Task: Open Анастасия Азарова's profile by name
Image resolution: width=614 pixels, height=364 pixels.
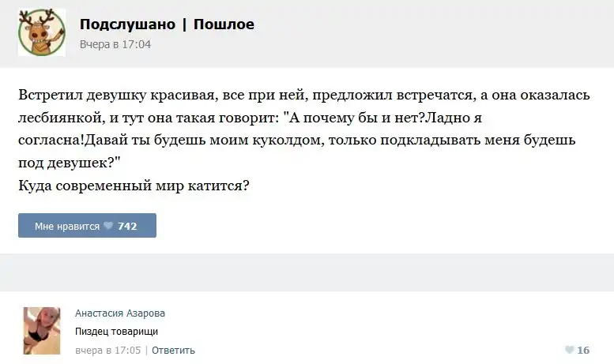Action: tap(120, 313)
